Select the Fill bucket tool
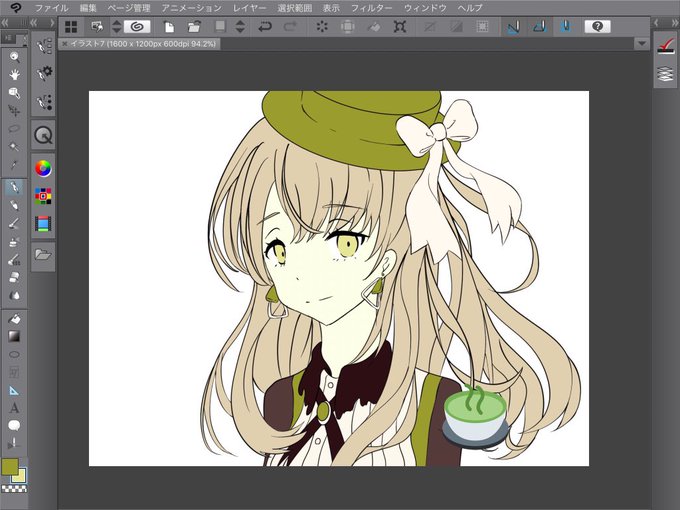 click(14, 319)
